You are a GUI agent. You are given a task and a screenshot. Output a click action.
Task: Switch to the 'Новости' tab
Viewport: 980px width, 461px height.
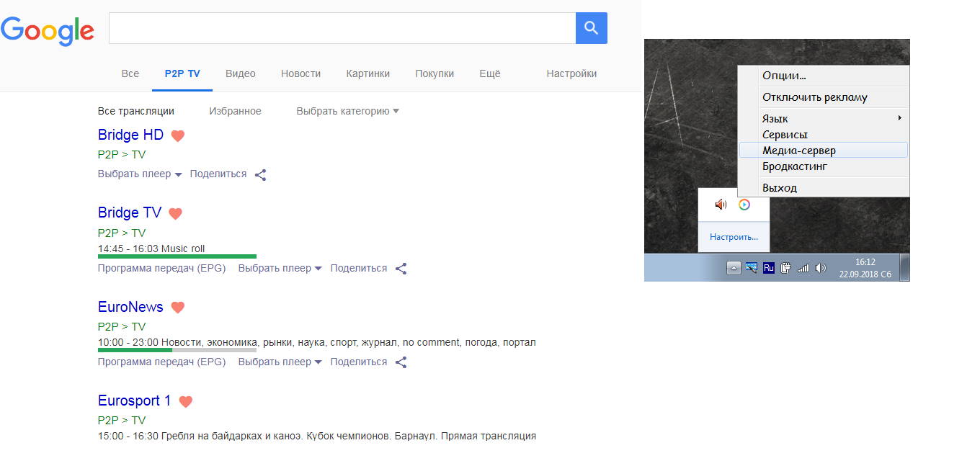(301, 73)
